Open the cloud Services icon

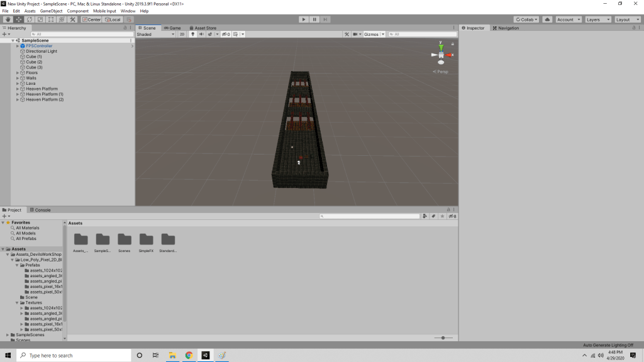click(547, 19)
